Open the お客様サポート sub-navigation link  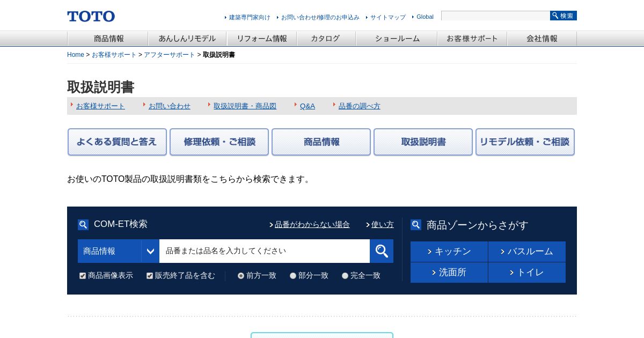tap(100, 106)
